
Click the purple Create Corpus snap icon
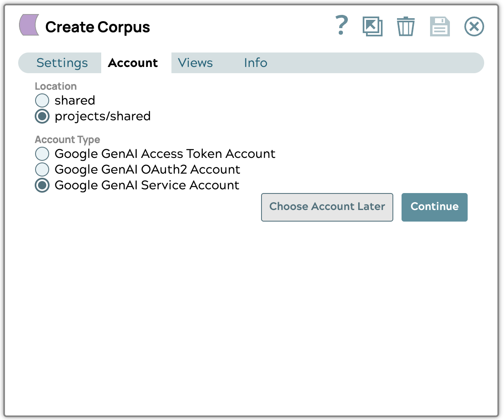(29, 25)
